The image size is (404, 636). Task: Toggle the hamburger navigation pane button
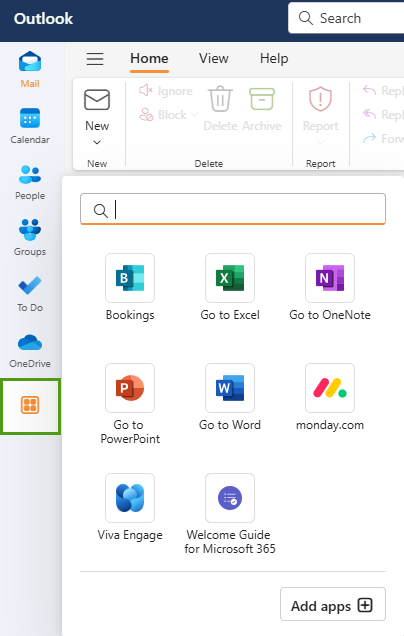pyautogui.click(x=95, y=59)
